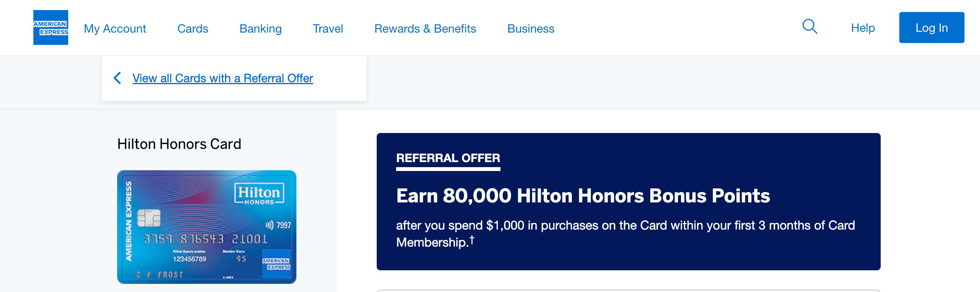Screen dimensions: 980x292
Task: Open the My Account menu
Action: [x=115, y=29]
